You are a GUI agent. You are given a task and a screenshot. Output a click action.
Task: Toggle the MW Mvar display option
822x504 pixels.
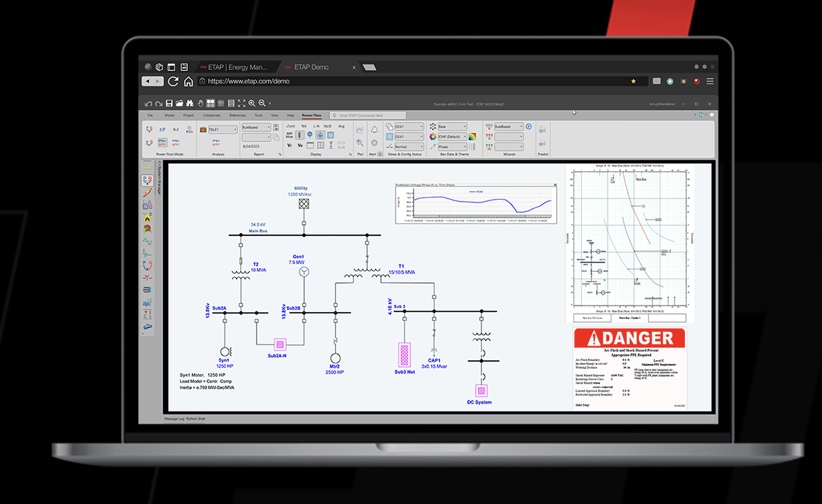point(289,135)
